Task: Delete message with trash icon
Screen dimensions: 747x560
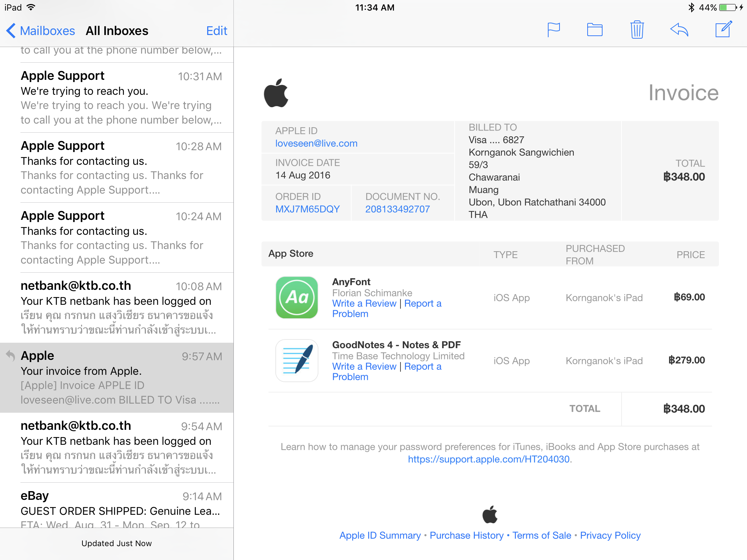Action: point(637,30)
